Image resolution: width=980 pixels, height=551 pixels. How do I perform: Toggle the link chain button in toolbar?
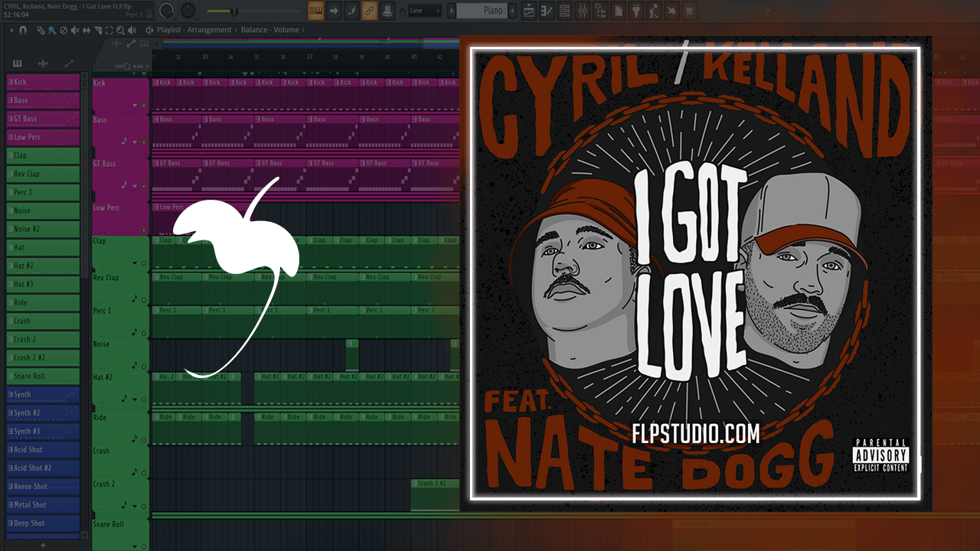tap(369, 11)
